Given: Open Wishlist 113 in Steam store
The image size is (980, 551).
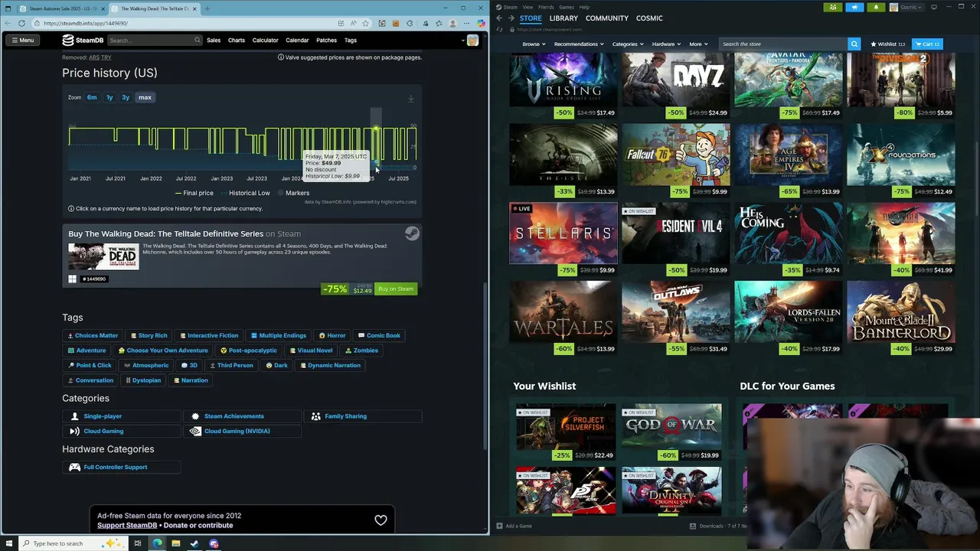Looking at the screenshot, I should pyautogui.click(x=887, y=44).
